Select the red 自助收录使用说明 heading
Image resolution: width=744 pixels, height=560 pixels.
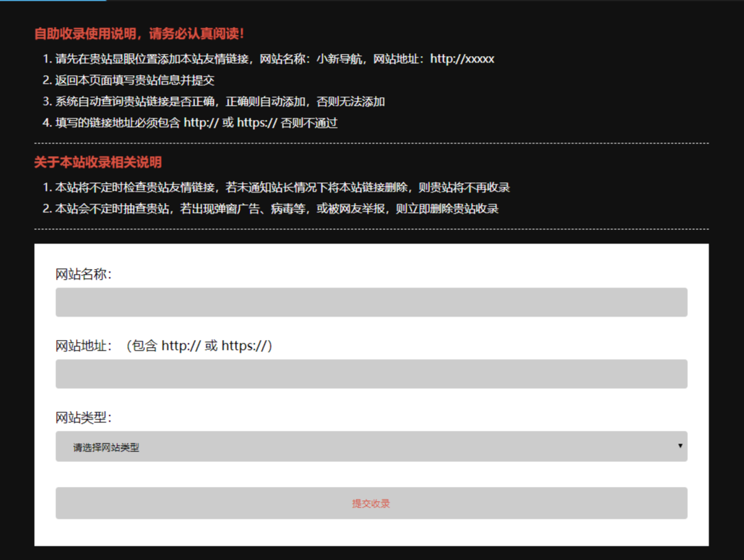[140, 33]
